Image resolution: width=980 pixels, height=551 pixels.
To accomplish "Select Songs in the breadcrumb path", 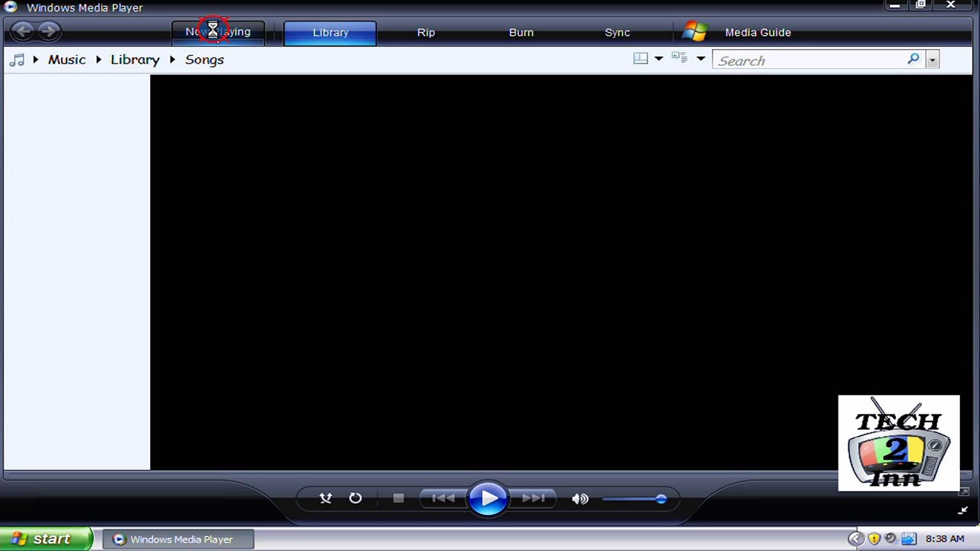I will [x=204, y=60].
